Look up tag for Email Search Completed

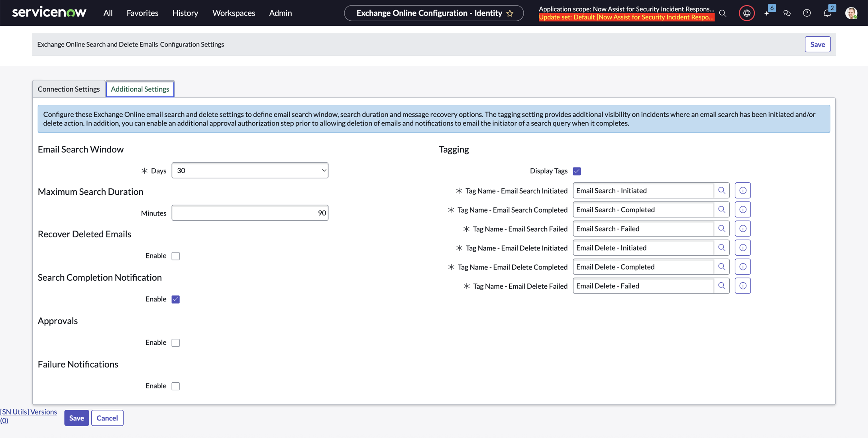click(722, 210)
